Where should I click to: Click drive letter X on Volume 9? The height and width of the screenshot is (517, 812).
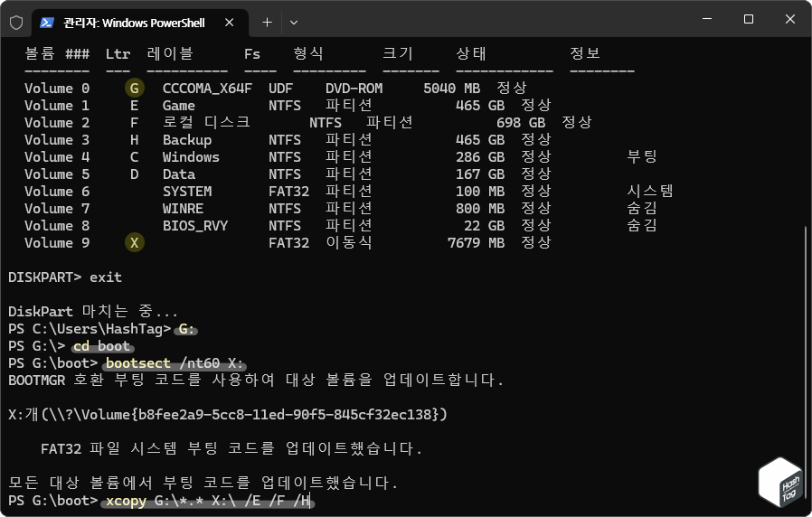click(134, 243)
